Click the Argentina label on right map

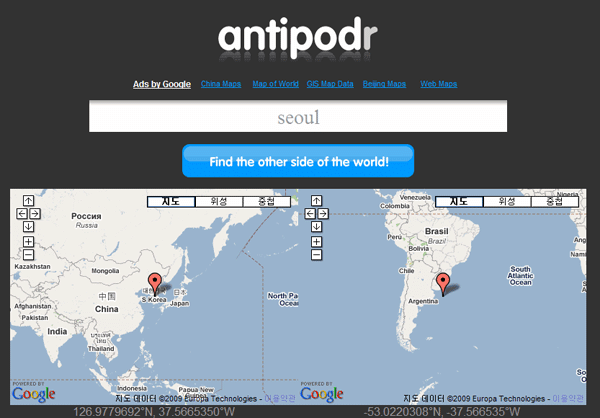423,301
